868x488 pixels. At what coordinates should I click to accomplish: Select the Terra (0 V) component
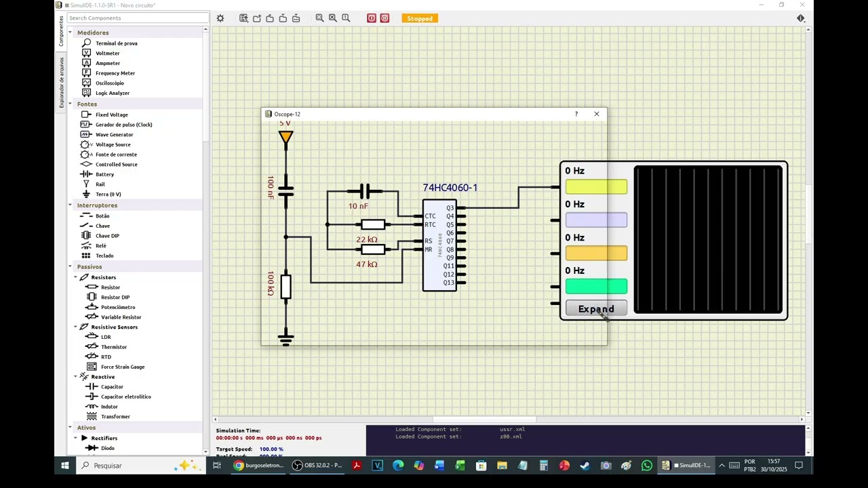click(x=108, y=195)
